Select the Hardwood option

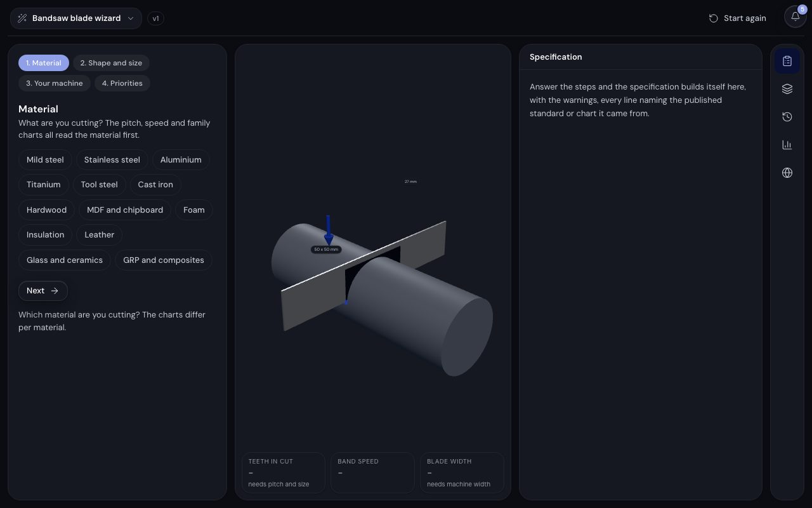tap(47, 210)
